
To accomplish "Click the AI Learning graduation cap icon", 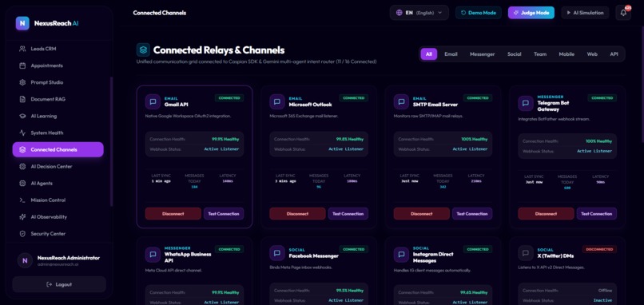I will (22, 116).
